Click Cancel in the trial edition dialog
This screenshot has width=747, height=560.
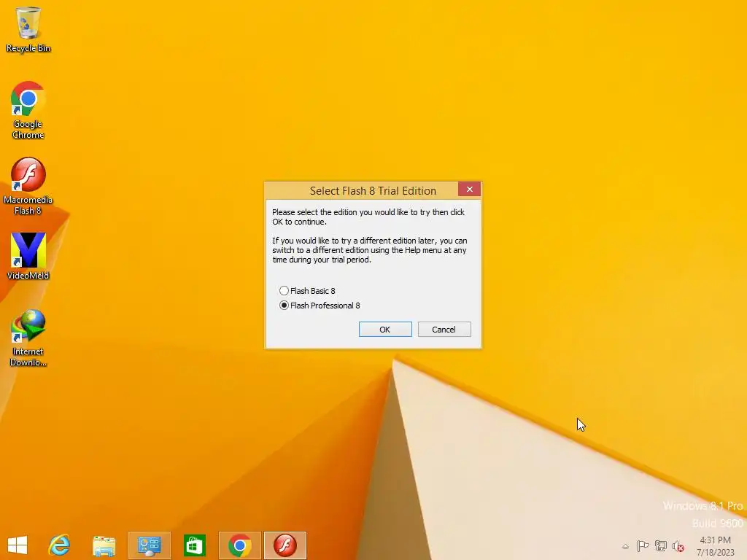pyautogui.click(x=444, y=329)
